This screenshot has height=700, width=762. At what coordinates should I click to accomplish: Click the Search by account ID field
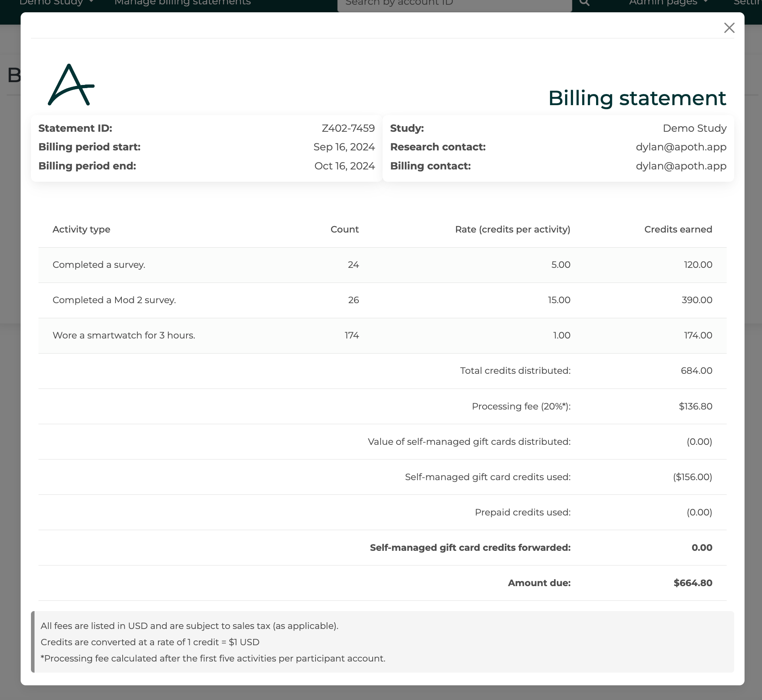[x=454, y=3]
